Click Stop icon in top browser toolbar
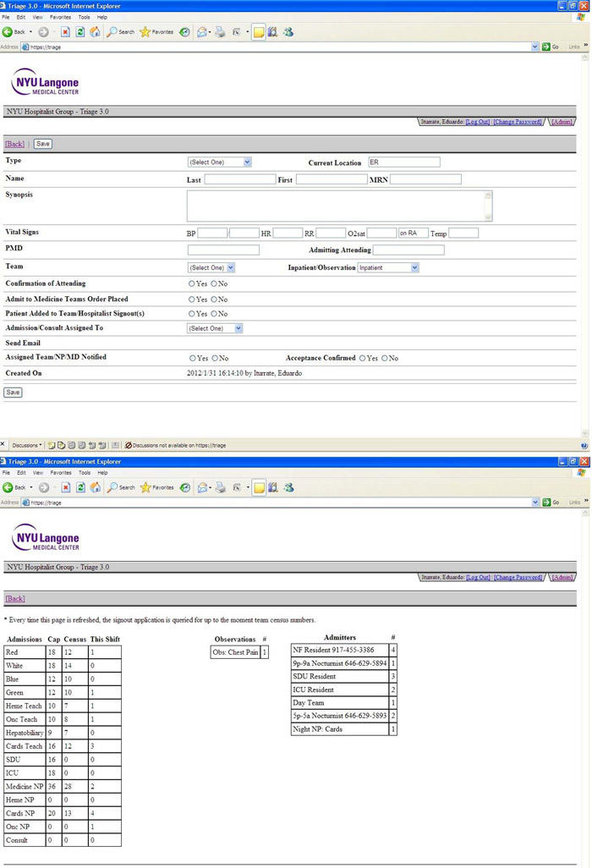The height and width of the screenshot is (868, 592). pos(65,32)
